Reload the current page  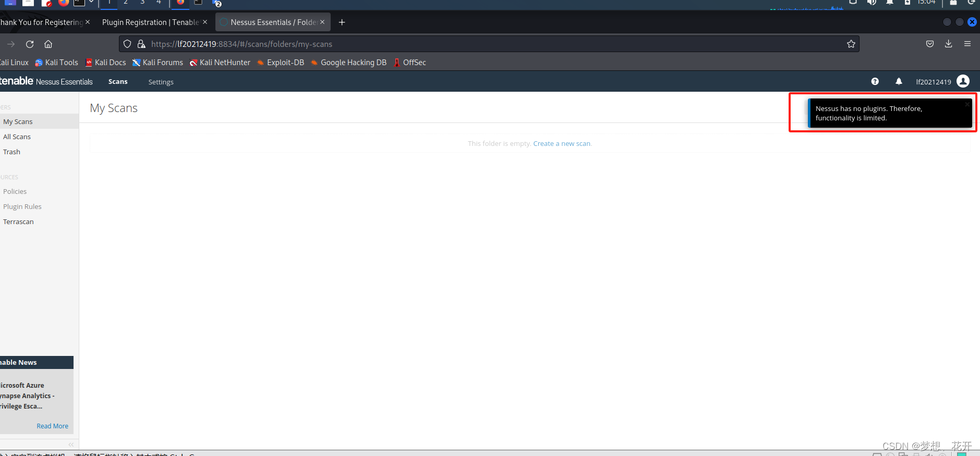point(30,44)
